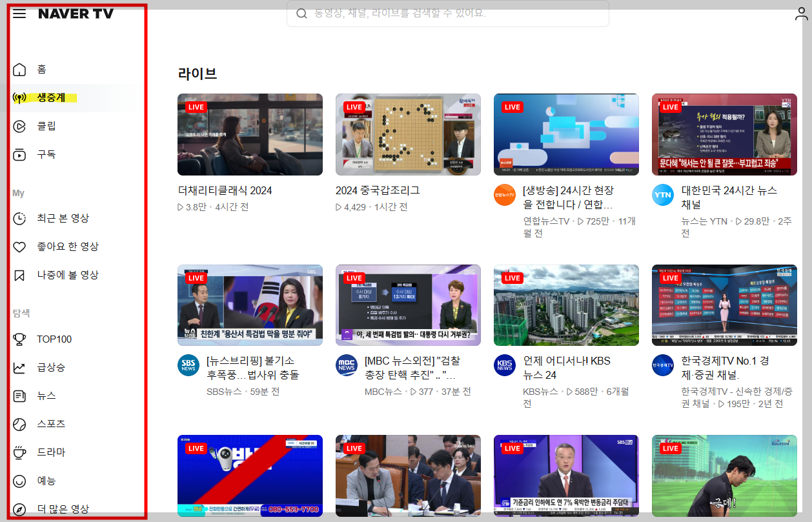Click the 연합뉴스TV channel name text
This screenshot has width=812, height=522.
pos(547,221)
